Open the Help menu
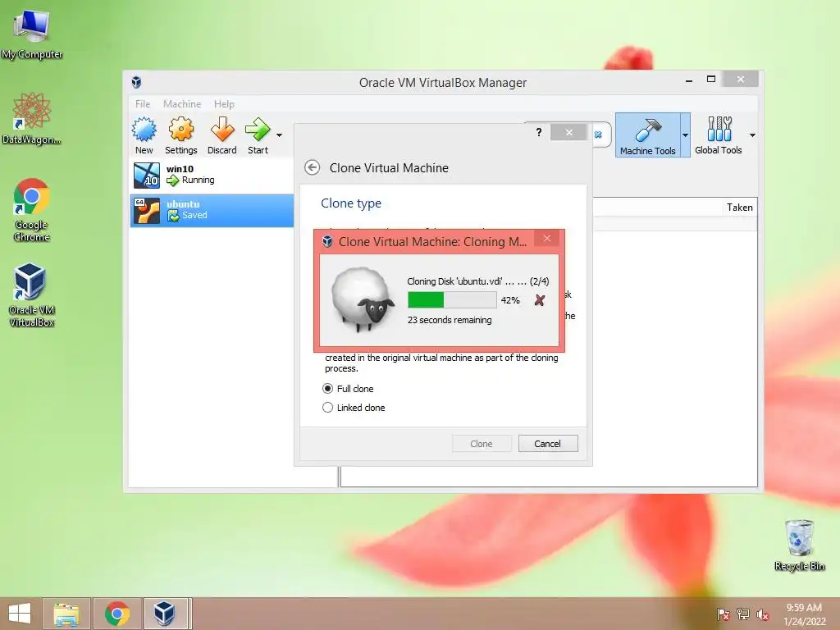Viewport: 840px width, 630px height. coord(224,104)
